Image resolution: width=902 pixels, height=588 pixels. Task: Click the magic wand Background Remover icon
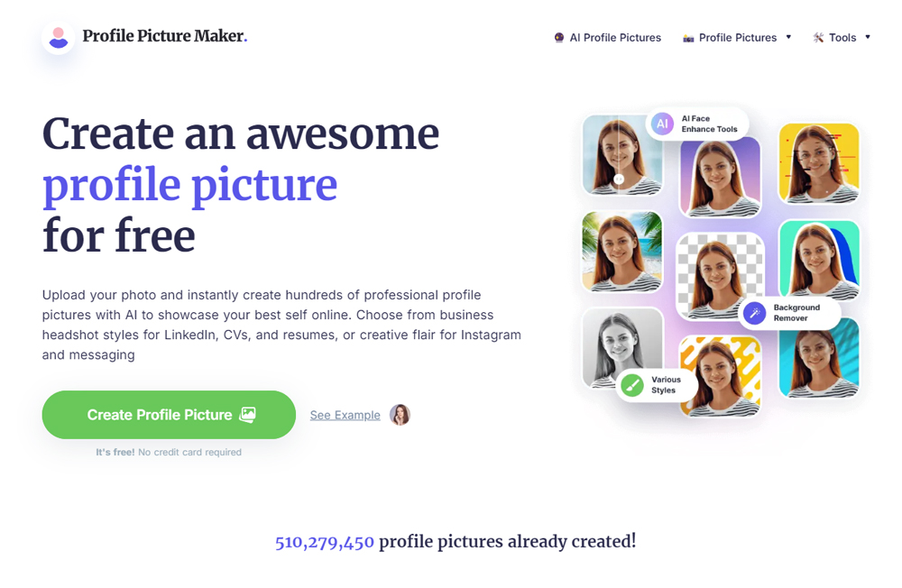click(x=754, y=313)
